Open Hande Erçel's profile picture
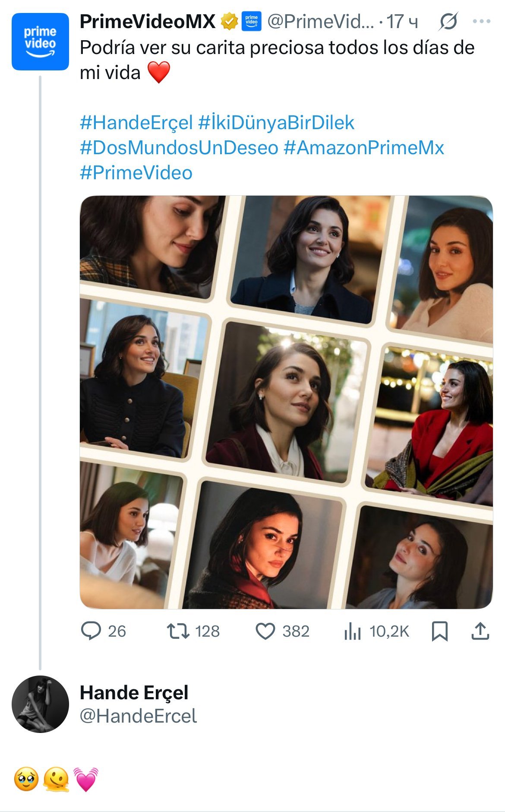Image resolution: width=505 pixels, height=812 pixels. click(x=40, y=704)
